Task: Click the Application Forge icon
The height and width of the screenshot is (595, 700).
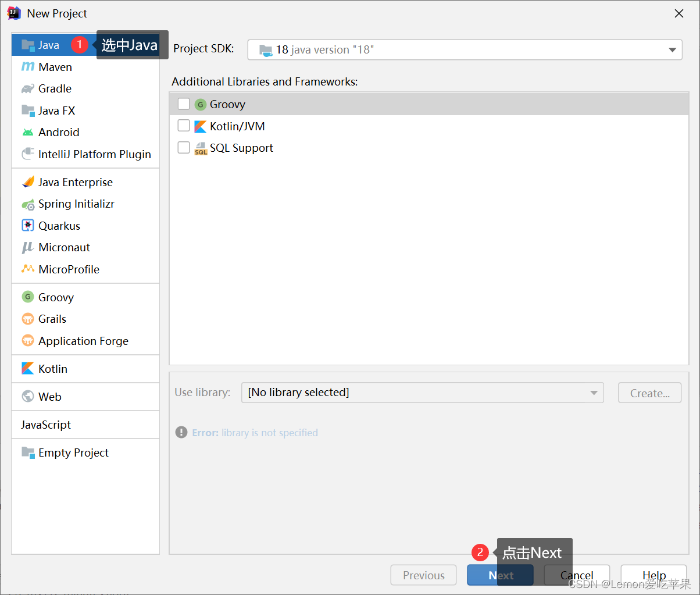Action: (x=28, y=341)
